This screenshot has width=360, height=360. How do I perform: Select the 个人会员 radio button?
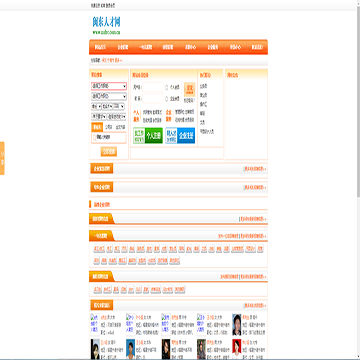pos(167,87)
